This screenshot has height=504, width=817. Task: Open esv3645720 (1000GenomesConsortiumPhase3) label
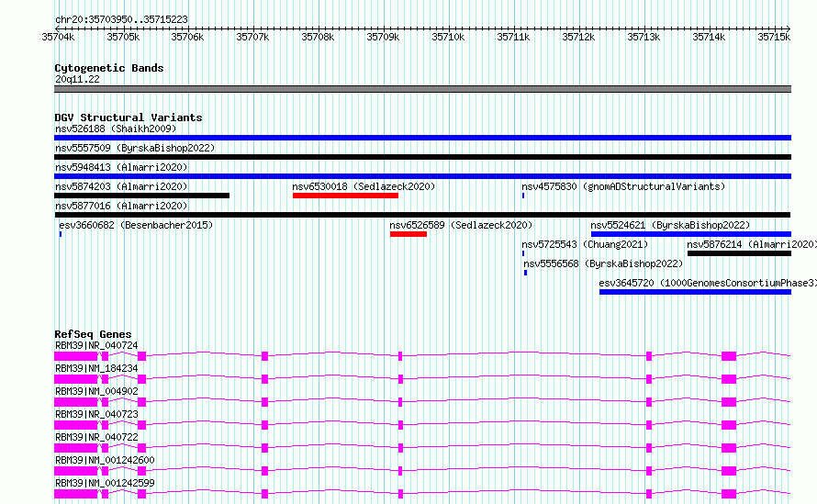pos(708,283)
